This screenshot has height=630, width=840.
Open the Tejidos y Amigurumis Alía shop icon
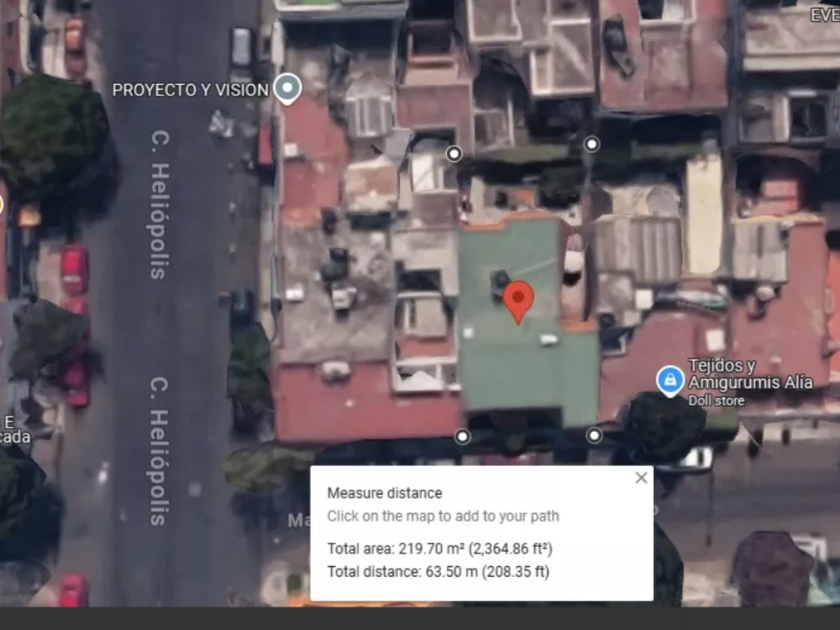point(670,381)
